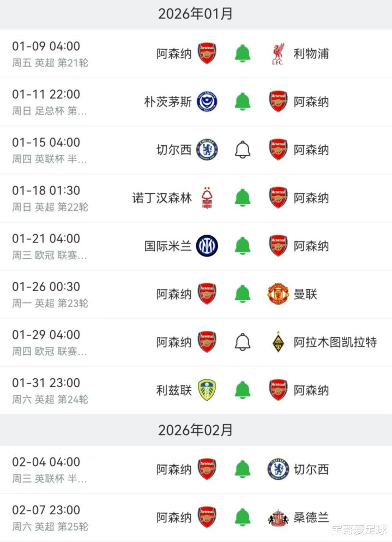Select the 2026年01月 month header
392x542 pixels.
(196, 14)
